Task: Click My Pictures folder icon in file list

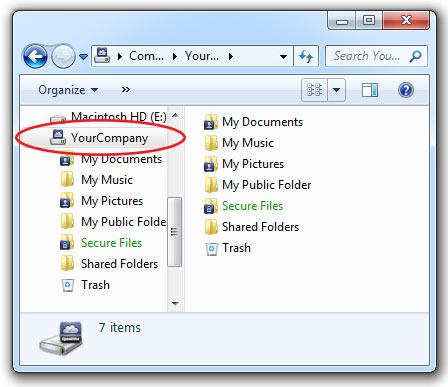Action: [x=211, y=164]
